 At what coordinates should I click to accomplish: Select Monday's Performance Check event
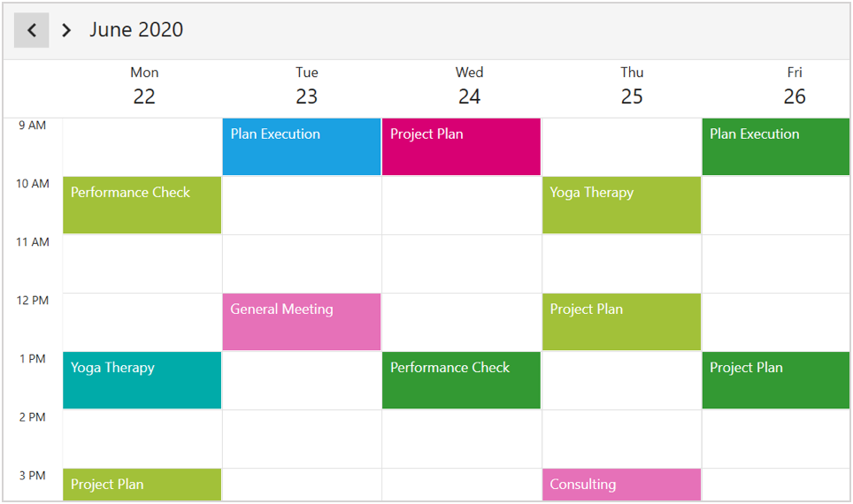click(x=142, y=205)
